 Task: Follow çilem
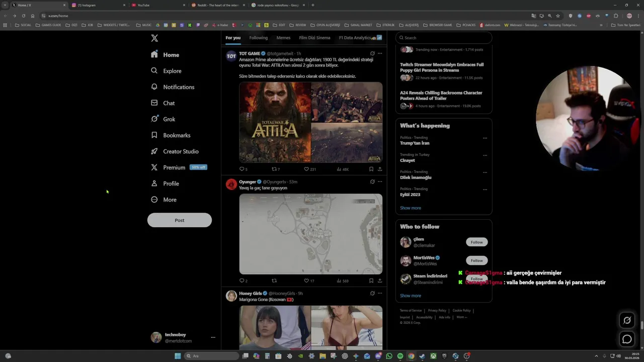476,242
